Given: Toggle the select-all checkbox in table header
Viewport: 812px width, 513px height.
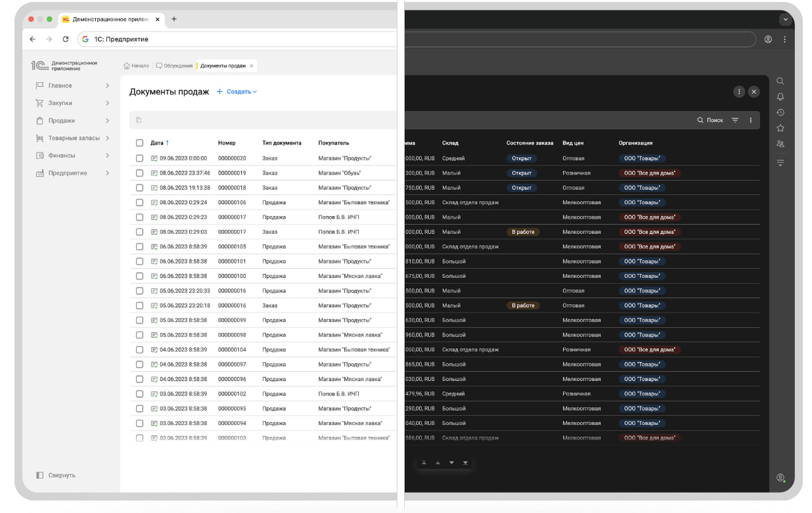Looking at the screenshot, I should (x=139, y=143).
